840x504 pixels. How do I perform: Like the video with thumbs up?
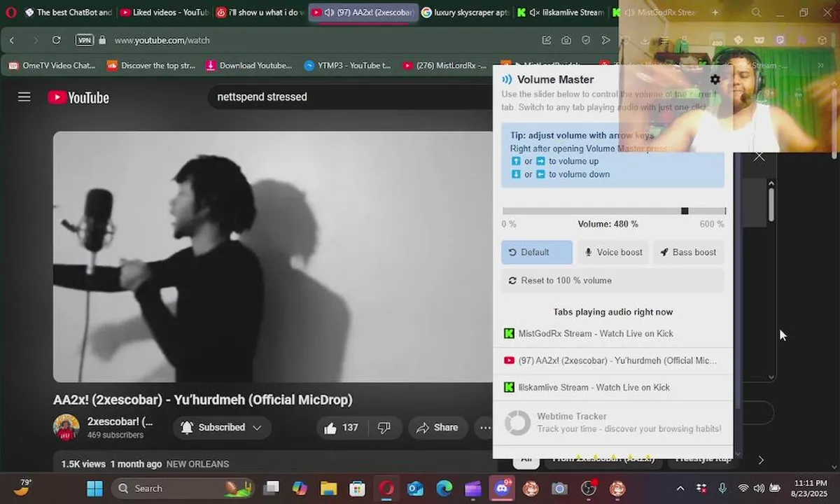(x=342, y=428)
